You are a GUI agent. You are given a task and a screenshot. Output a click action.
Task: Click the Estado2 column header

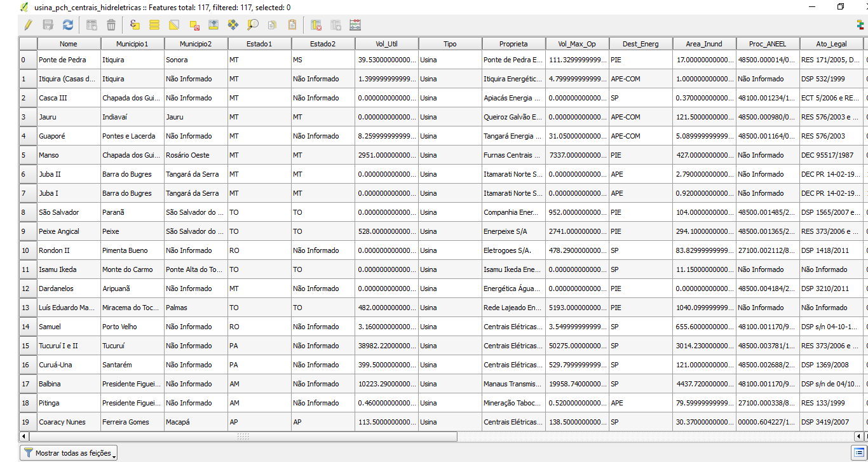[x=323, y=44]
